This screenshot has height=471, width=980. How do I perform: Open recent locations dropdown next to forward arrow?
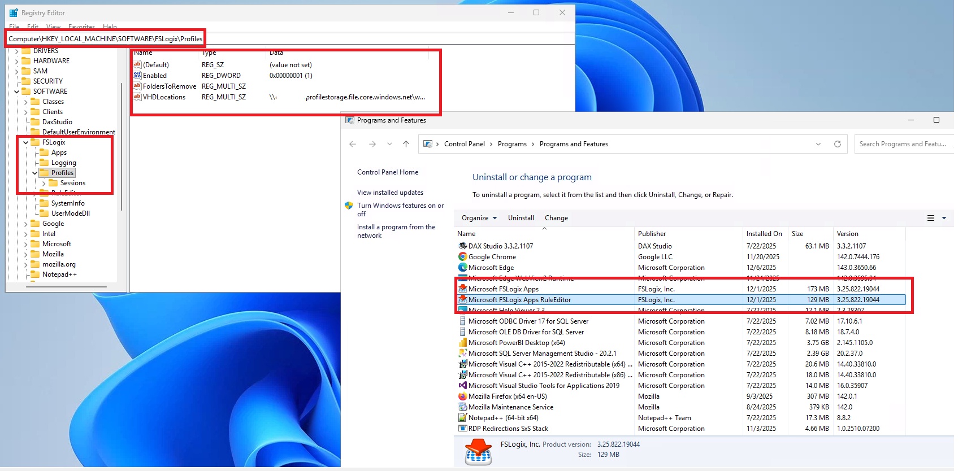[389, 144]
